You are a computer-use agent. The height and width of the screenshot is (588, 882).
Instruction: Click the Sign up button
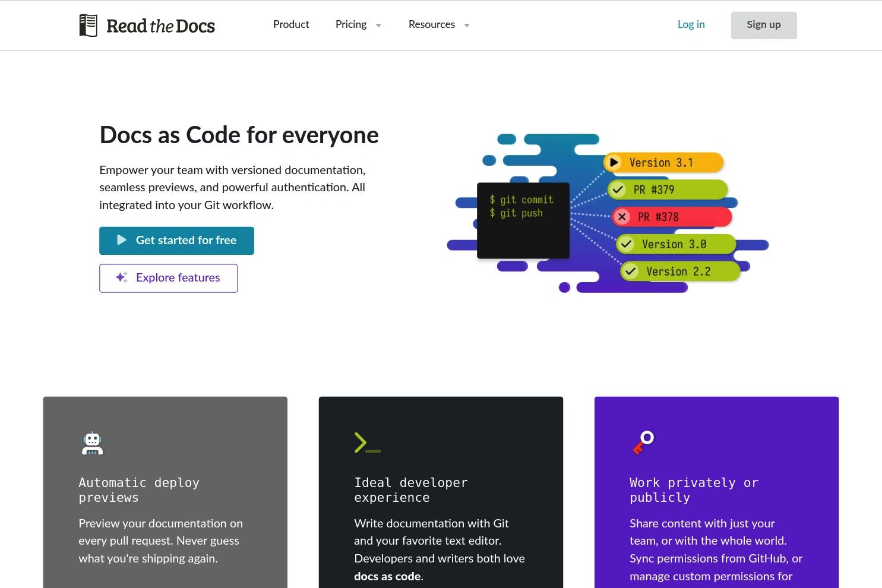(764, 25)
